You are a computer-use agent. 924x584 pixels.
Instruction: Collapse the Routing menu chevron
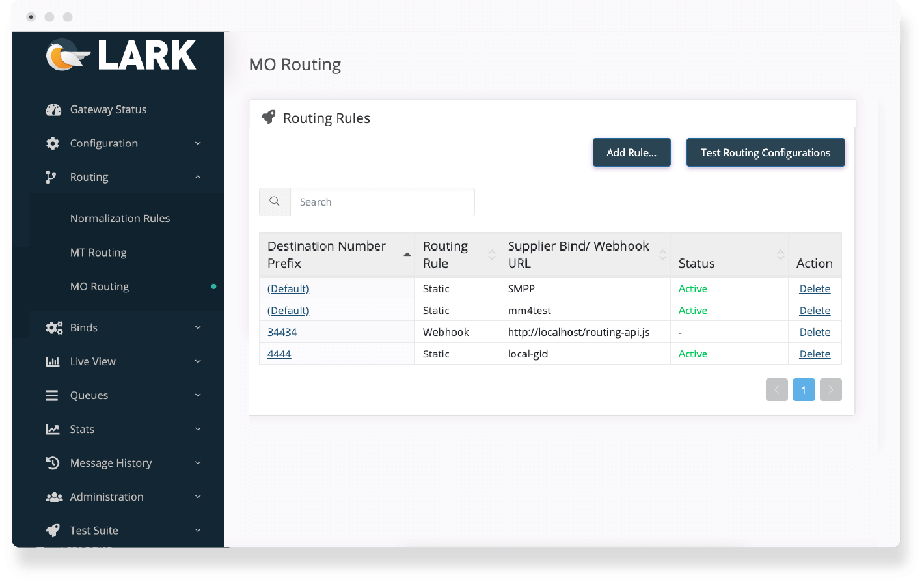pos(198,177)
